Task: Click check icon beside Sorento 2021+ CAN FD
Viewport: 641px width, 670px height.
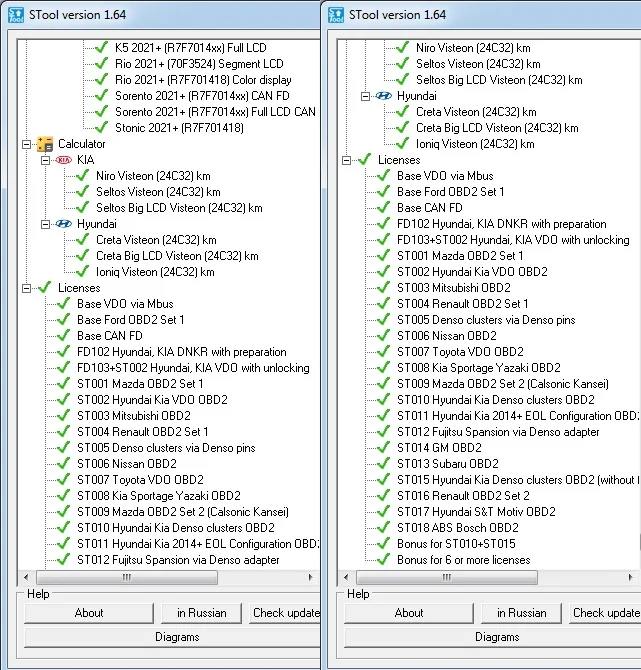Action: 101,96
